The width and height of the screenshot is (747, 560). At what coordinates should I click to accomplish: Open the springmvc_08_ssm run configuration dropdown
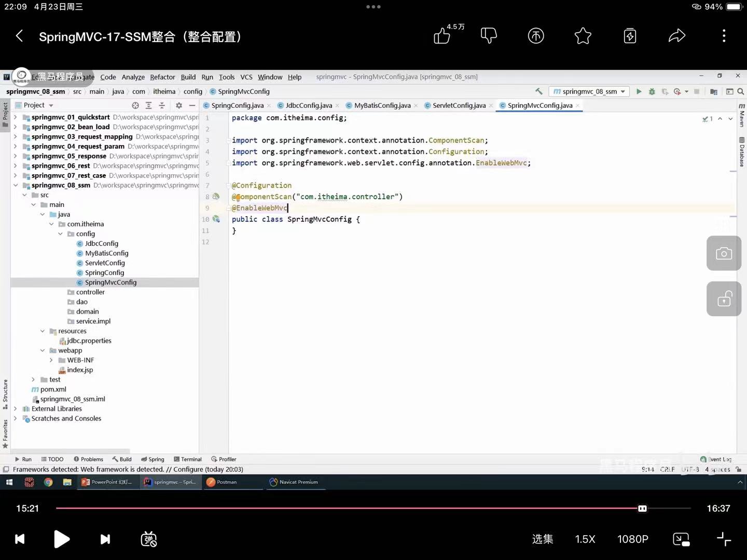589,91
